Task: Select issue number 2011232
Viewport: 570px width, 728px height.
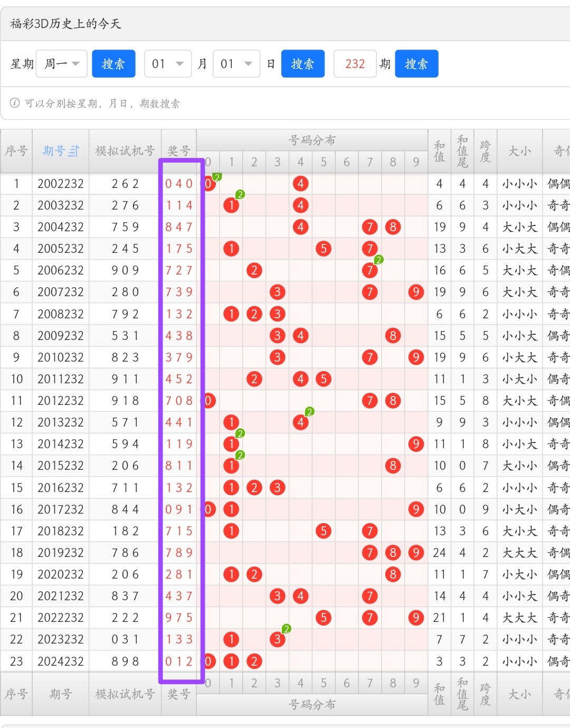Action: point(61,379)
